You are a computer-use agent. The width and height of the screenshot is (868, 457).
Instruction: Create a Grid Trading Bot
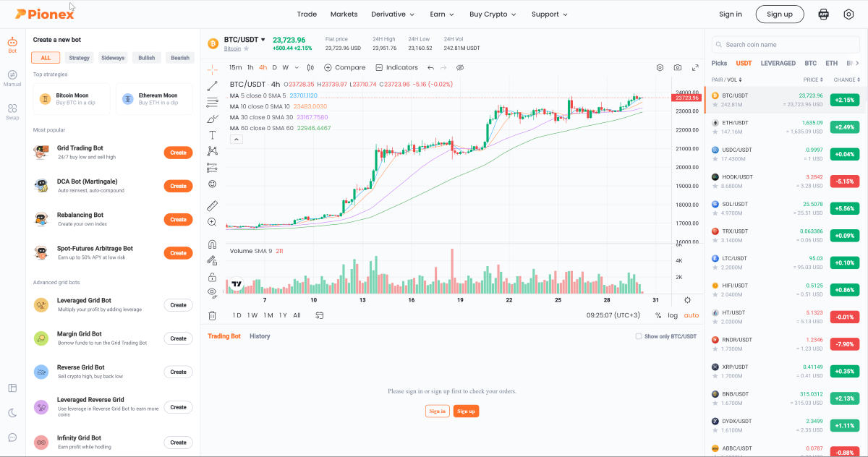tap(178, 153)
